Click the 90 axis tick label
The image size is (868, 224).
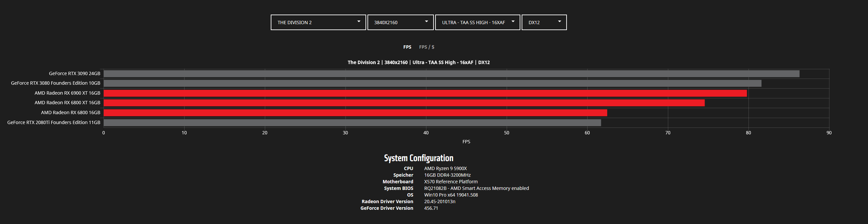829,133
